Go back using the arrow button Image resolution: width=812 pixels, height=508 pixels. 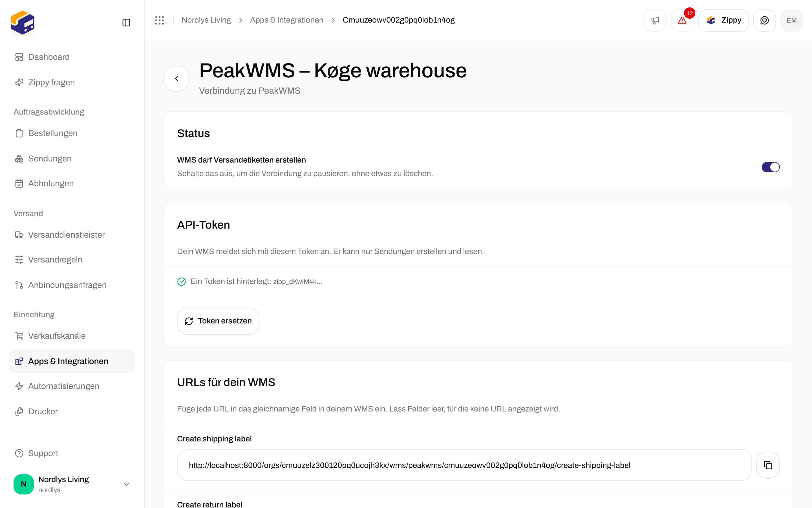pos(176,78)
